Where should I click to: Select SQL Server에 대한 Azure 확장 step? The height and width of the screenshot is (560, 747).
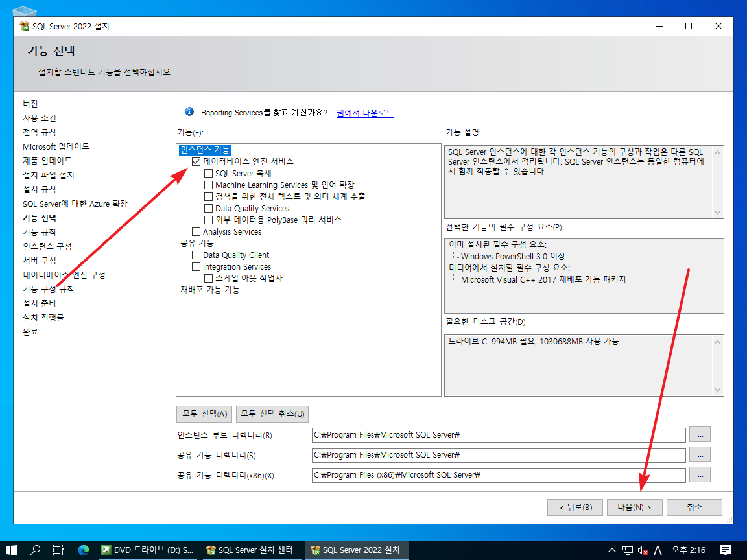[x=75, y=204]
